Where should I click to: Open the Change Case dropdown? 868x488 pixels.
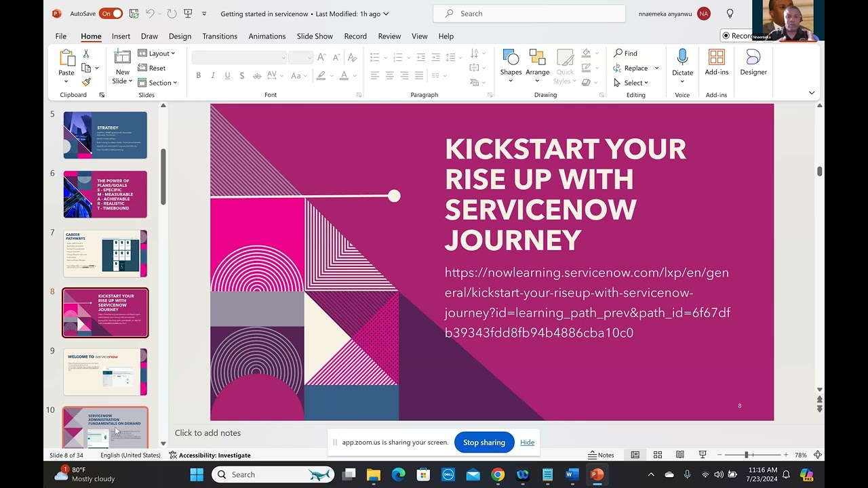pos(299,75)
